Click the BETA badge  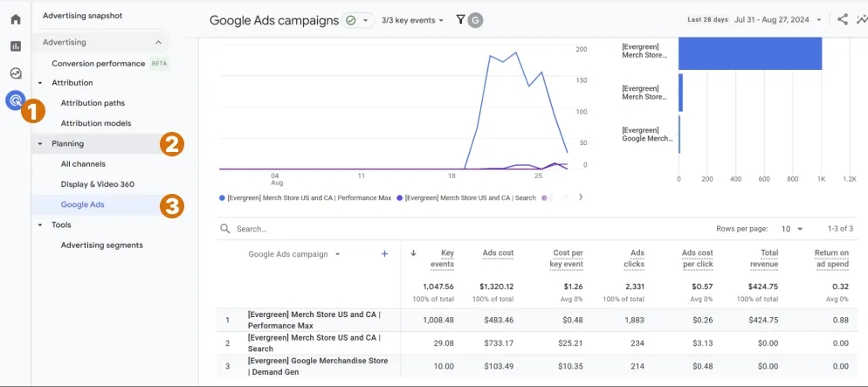(159, 64)
